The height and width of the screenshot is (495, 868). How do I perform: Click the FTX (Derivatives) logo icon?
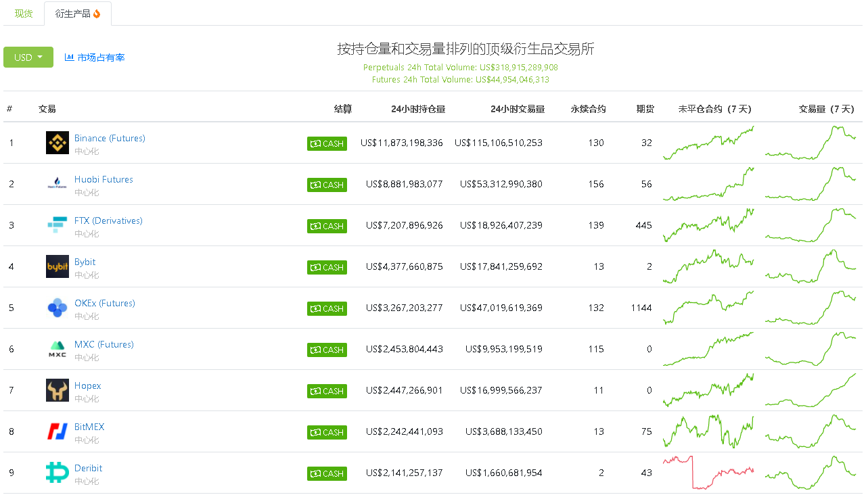(58, 225)
